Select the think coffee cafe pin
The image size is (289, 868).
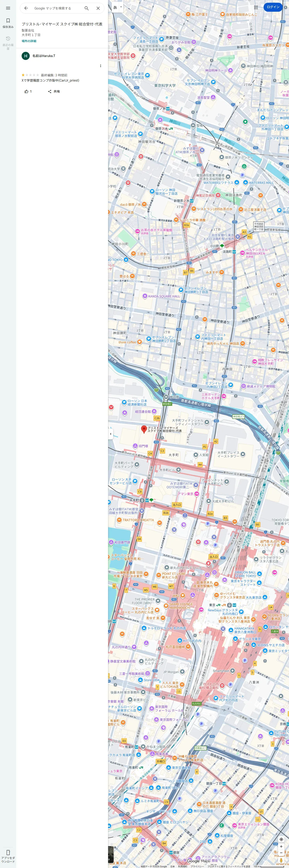coord(139,342)
